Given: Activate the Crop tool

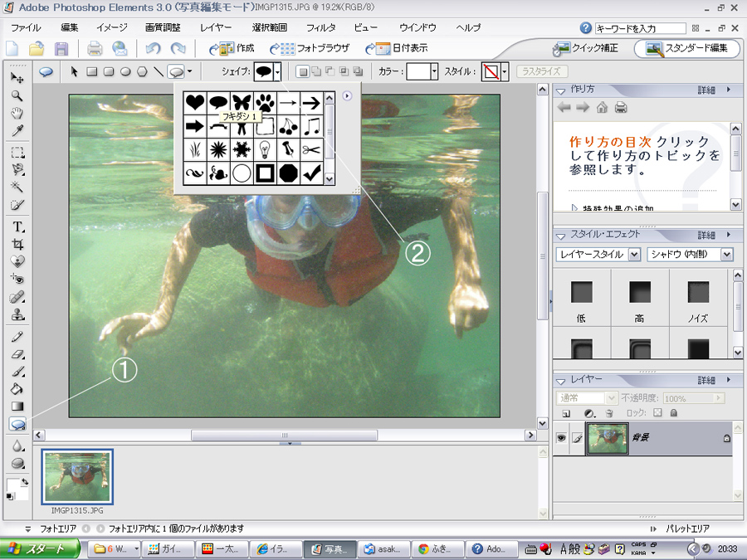Looking at the screenshot, I should (x=17, y=244).
